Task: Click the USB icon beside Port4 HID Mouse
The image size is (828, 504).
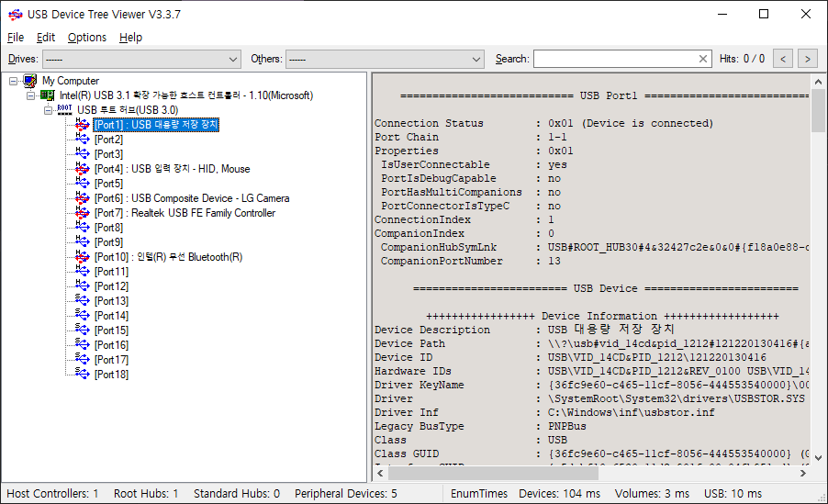Action: tap(82, 169)
